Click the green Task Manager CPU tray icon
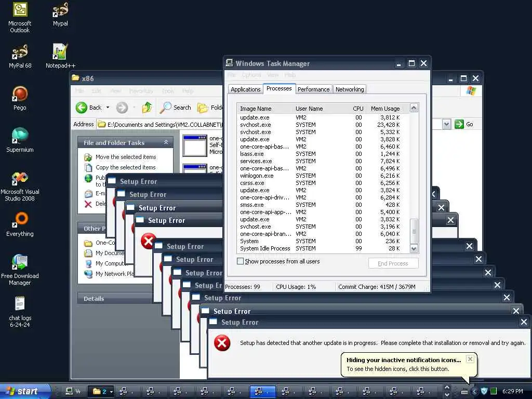 (494, 391)
